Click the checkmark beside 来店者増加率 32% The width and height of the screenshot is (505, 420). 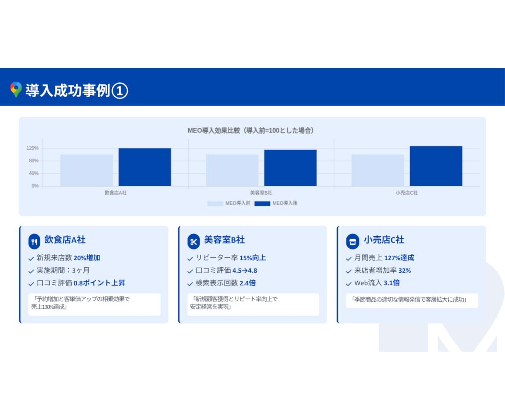pos(349,271)
